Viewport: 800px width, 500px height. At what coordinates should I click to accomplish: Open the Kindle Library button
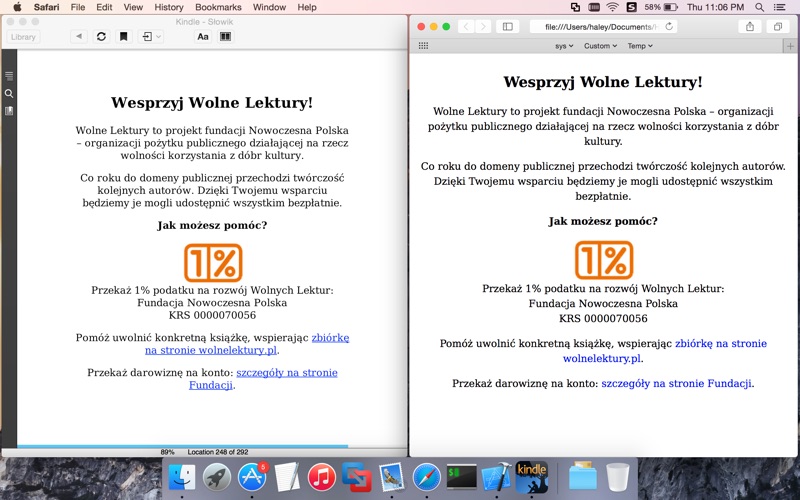tap(23, 37)
